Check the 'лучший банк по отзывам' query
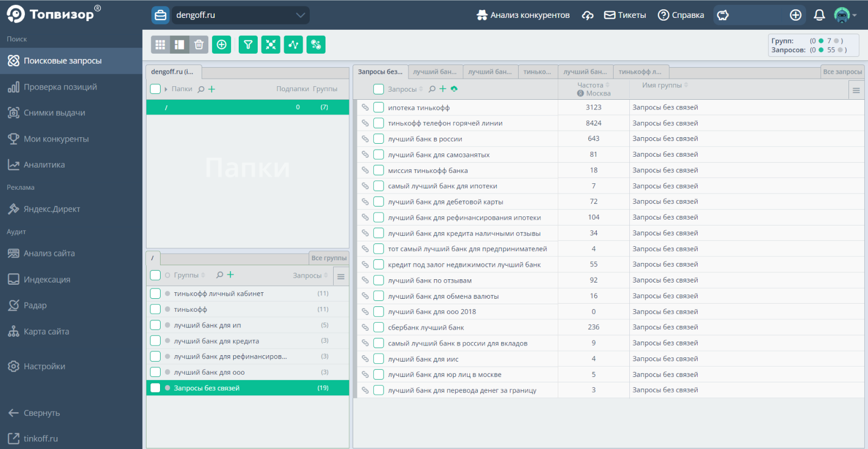The height and width of the screenshot is (449, 868). 379,280
